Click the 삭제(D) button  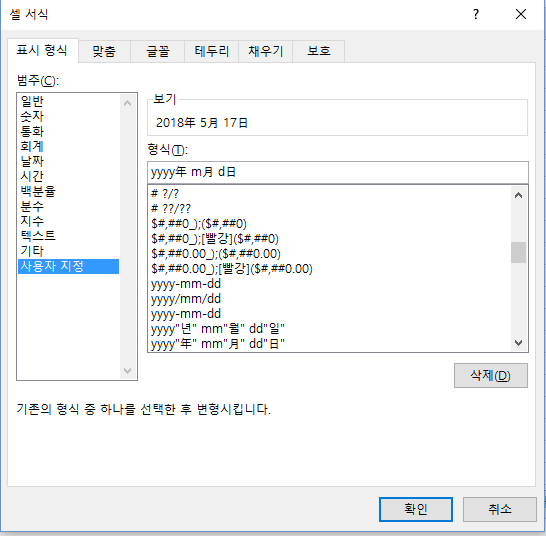pos(491,375)
